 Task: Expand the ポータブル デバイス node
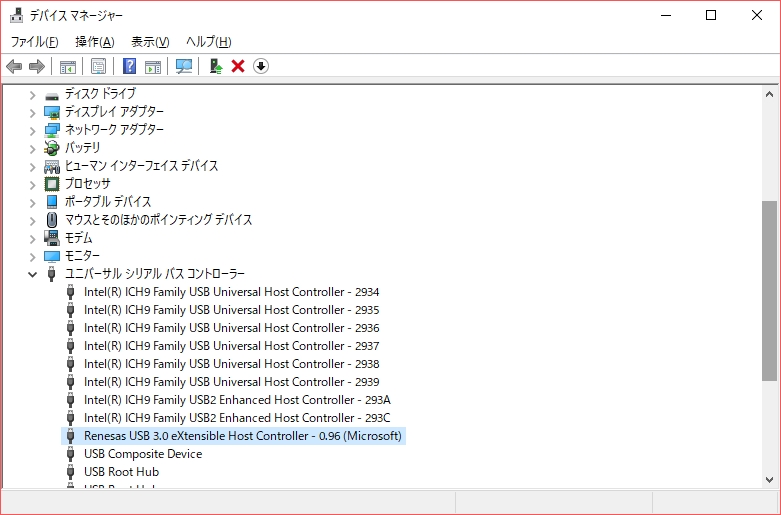pyautogui.click(x=32, y=202)
